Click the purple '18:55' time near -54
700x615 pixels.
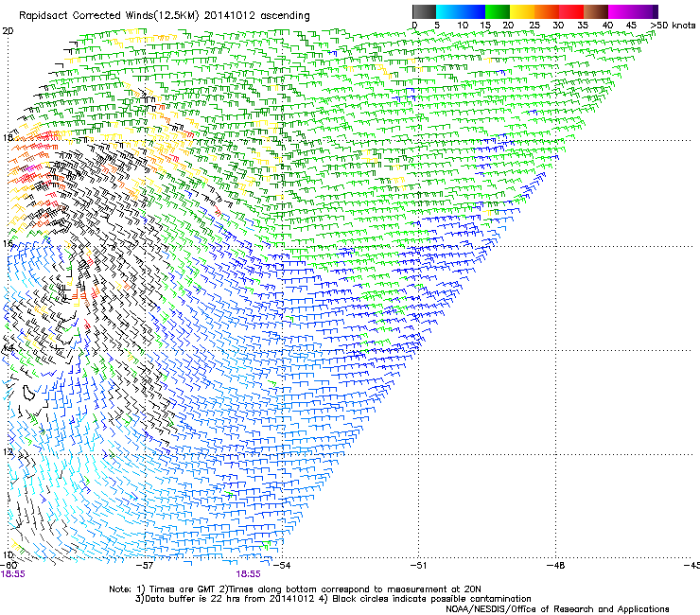tap(248, 574)
